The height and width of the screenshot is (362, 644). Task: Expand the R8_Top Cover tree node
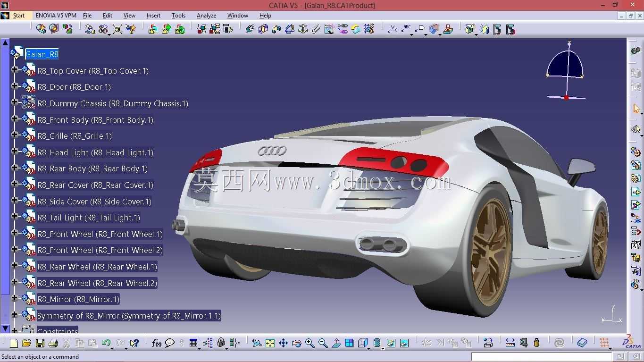15,70
